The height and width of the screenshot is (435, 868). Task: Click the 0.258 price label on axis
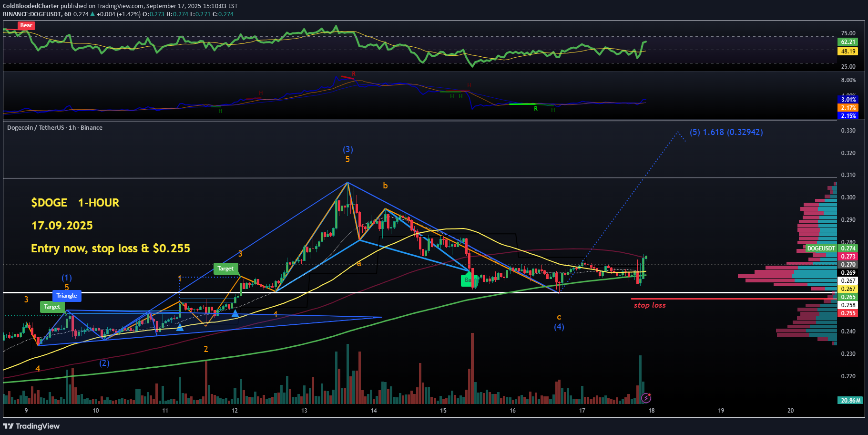click(848, 305)
